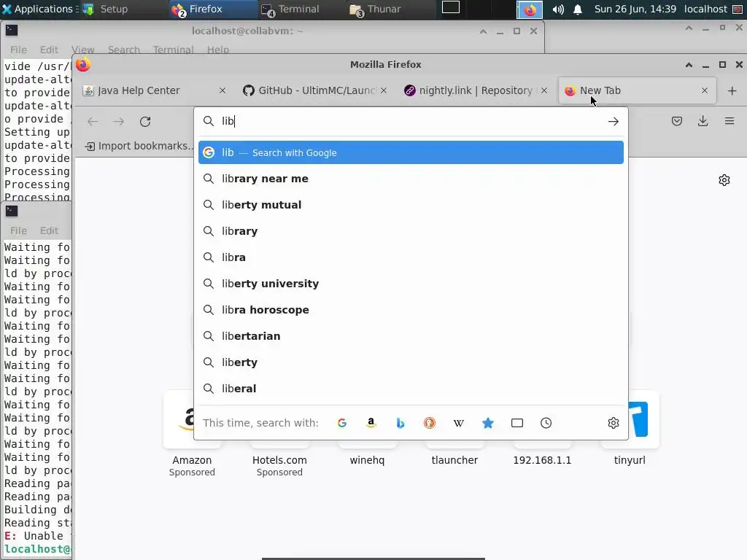Close the Java Help Center tab

(x=222, y=90)
